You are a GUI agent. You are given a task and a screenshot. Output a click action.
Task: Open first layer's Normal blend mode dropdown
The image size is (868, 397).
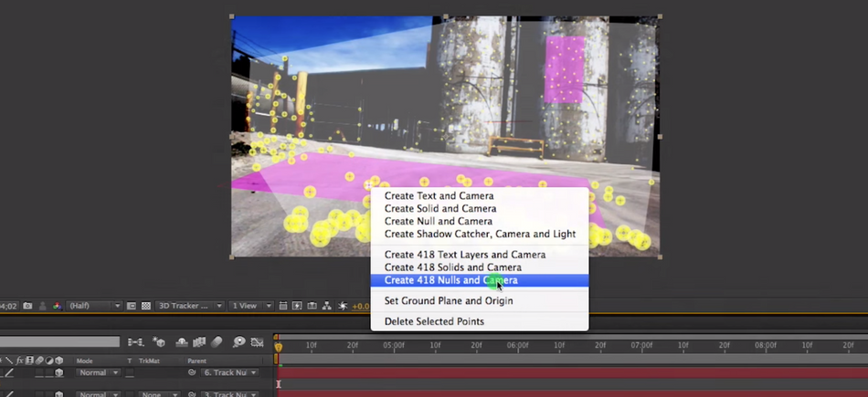pos(98,372)
